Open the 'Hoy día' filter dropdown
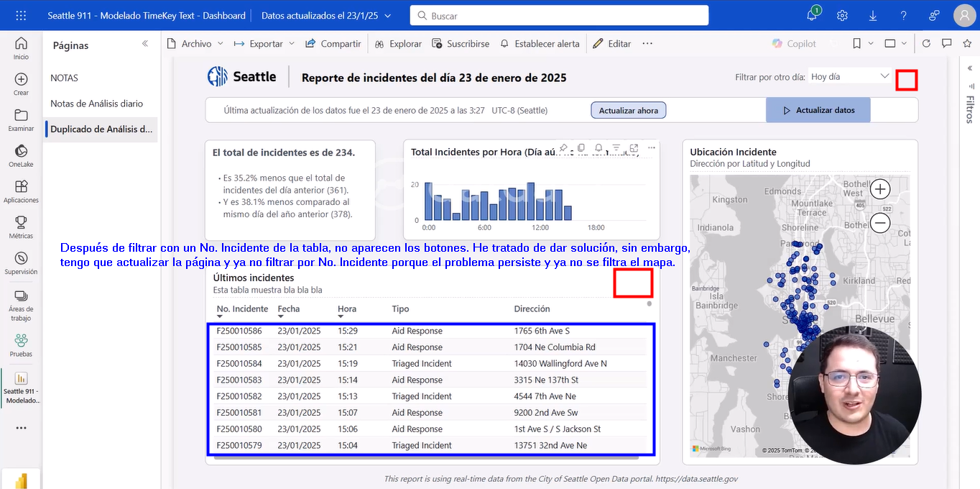This screenshot has width=980, height=489. (850, 76)
